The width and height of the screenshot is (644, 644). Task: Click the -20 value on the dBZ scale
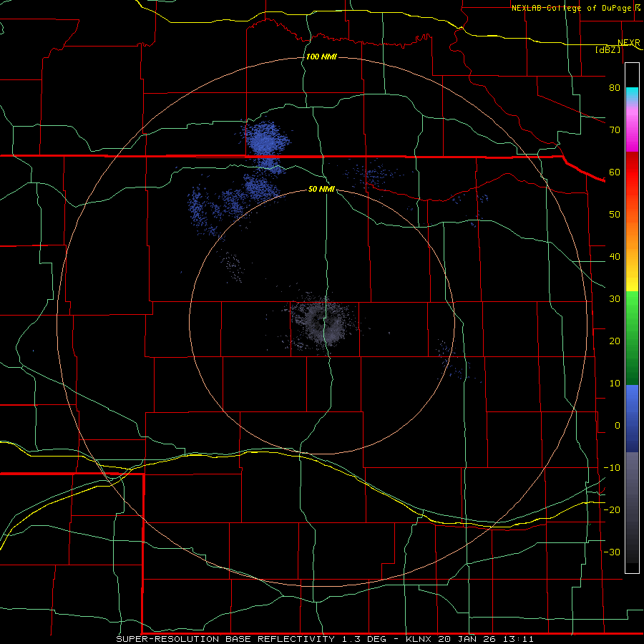(612, 510)
